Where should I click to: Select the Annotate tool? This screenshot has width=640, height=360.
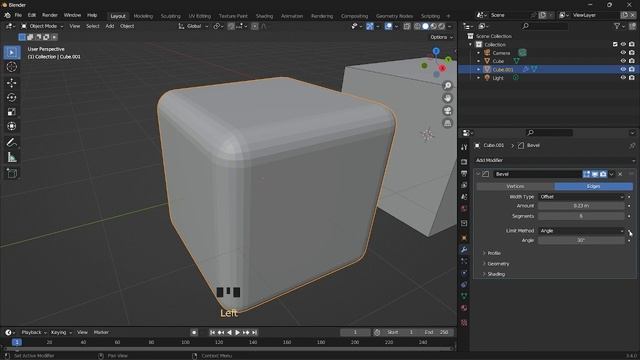coord(11,142)
